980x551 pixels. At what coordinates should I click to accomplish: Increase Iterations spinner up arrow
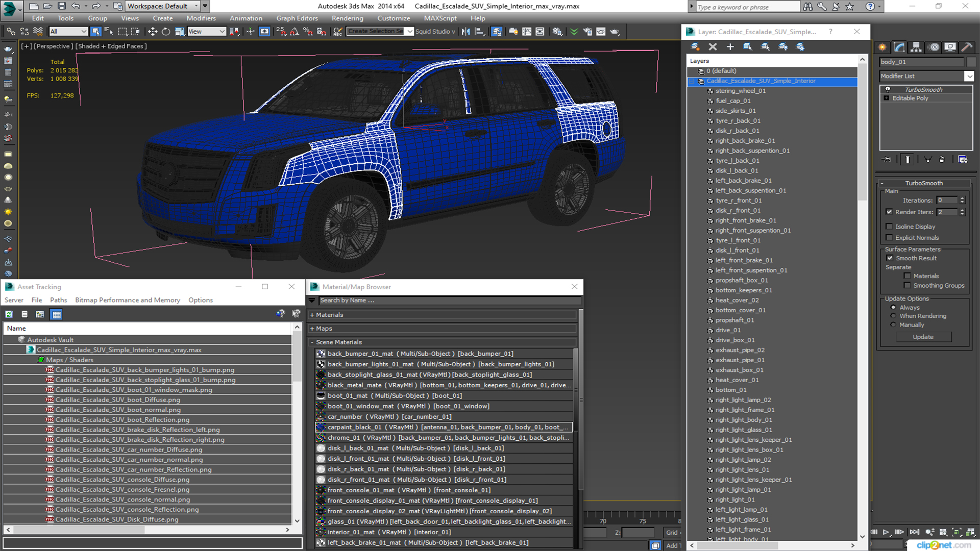[x=962, y=198]
